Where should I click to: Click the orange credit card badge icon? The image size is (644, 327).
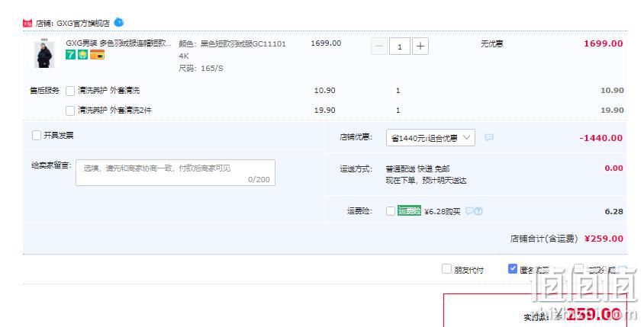pyautogui.click(x=98, y=54)
